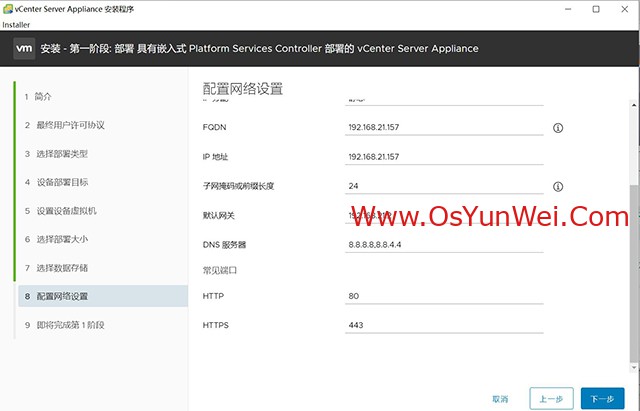Click the 子网掩码或前缀长度 field

pyautogui.click(x=444, y=186)
